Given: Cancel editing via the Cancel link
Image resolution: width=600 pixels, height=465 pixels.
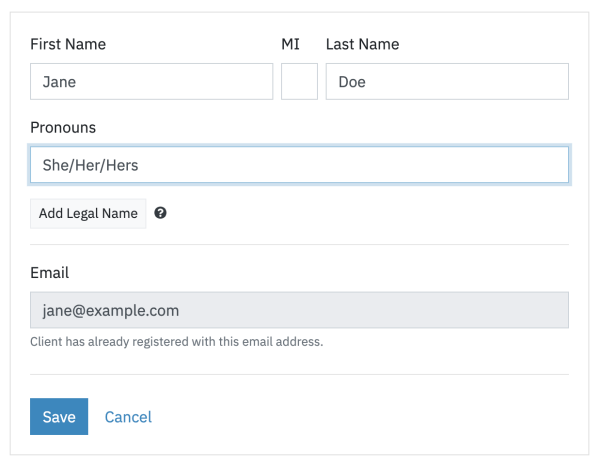Looking at the screenshot, I should click(x=128, y=417).
